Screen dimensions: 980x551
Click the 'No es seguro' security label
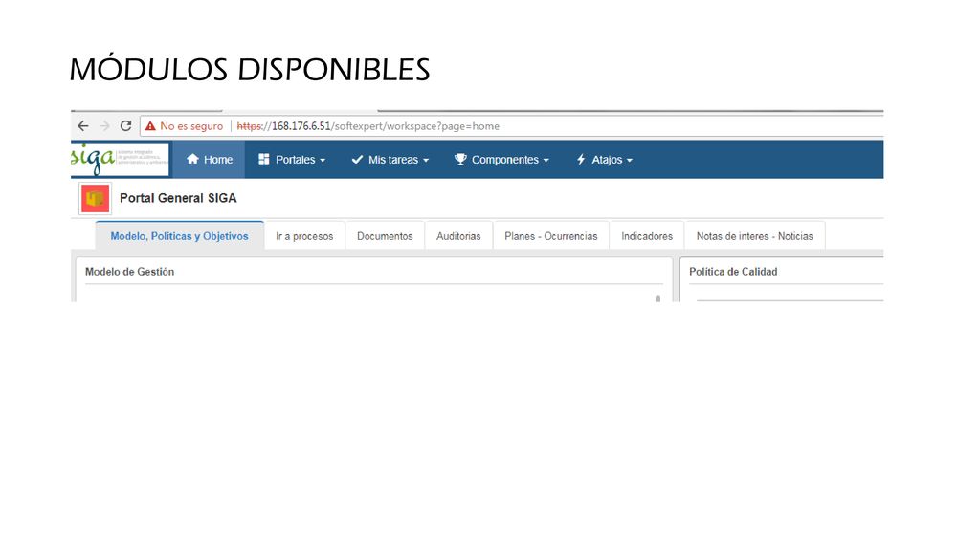click(x=191, y=126)
